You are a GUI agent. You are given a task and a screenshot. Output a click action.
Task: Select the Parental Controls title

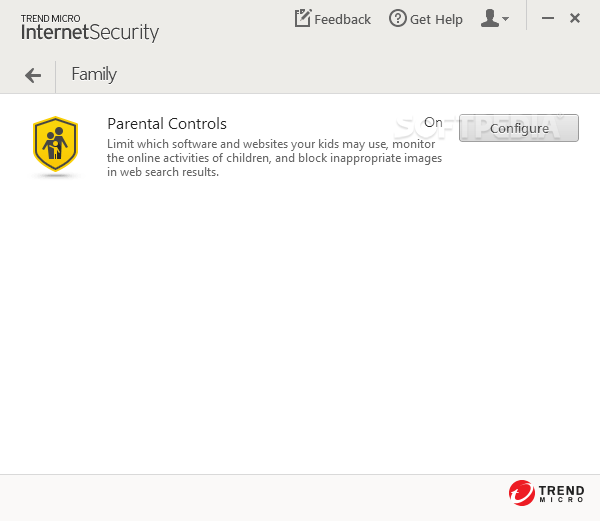[x=167, y=124]
